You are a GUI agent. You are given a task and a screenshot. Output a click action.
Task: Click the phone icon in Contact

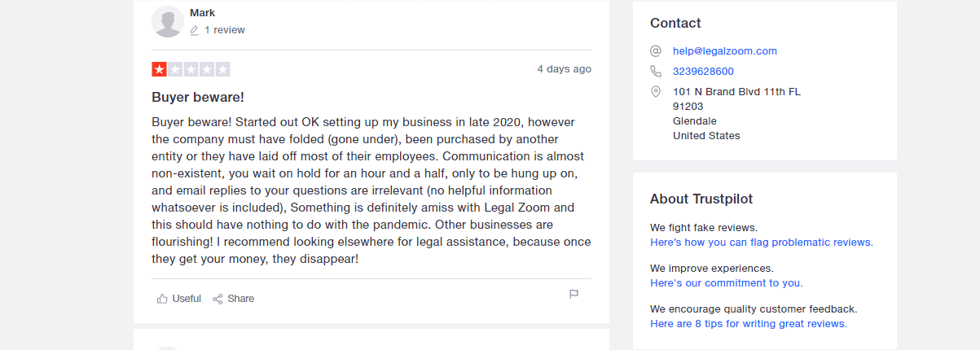(x=656, y=72)
